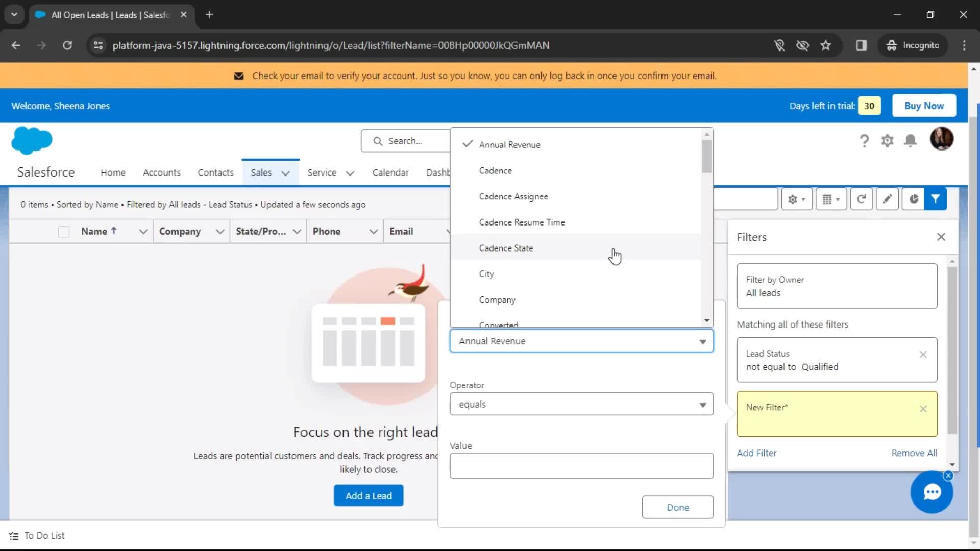Click the Filters panel scrollbar
Viewport: 980px width, 551px height.
(x=952, y=350)
